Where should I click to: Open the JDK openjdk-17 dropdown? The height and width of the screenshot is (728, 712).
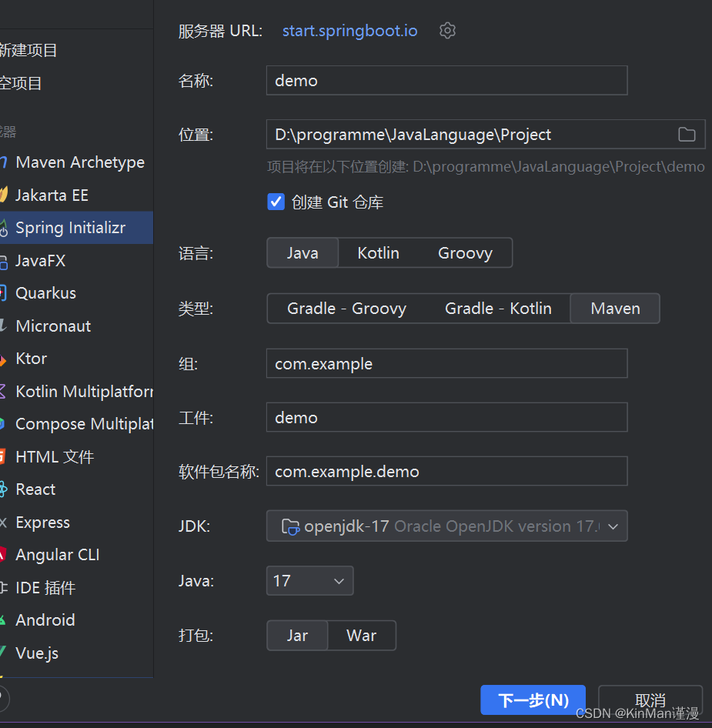click(x=446, y=526)
